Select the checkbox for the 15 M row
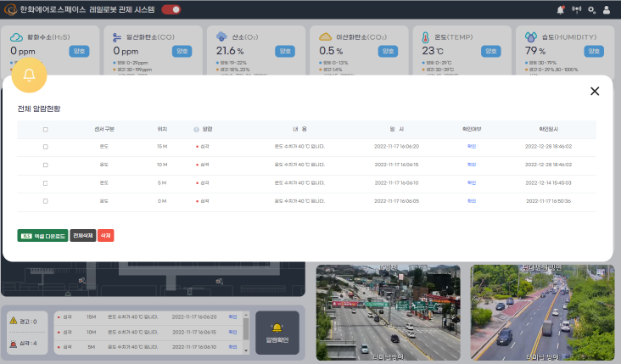621x364 pixels. [x=45, y=147]
